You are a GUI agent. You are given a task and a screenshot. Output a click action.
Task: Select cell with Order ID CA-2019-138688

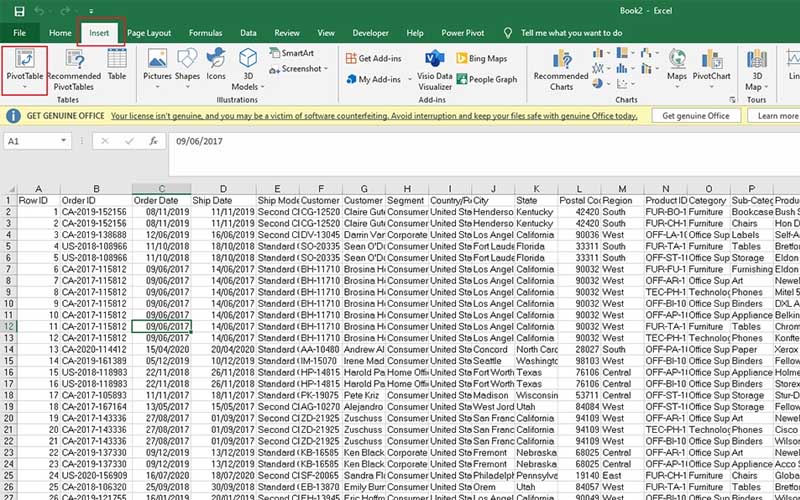click(x=96, y=235)
